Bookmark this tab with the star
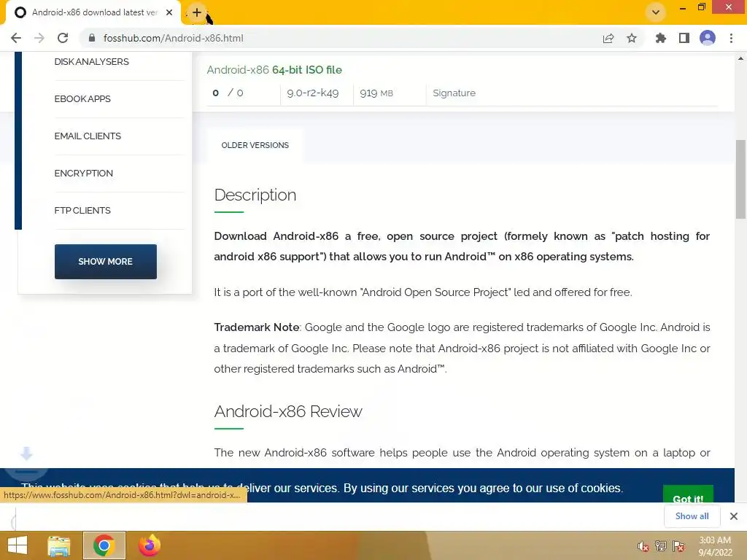Viewport: 747px width, 560px height. [x=632, y=38]
